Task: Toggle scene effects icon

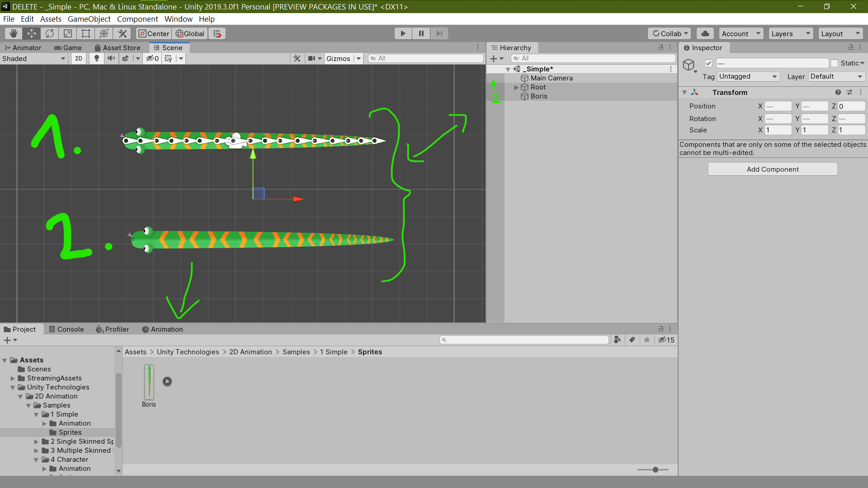Action: pos(126,58)
